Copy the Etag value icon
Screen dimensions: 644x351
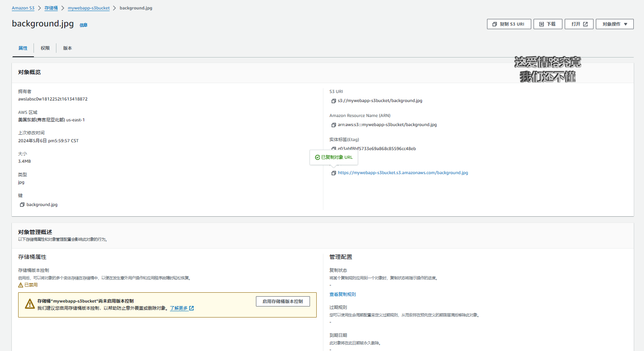coord(334,149)
